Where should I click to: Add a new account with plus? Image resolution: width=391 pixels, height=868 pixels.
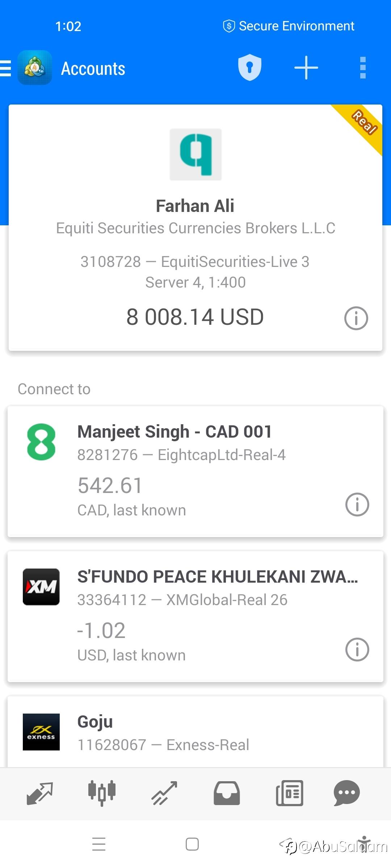[306, 68]
